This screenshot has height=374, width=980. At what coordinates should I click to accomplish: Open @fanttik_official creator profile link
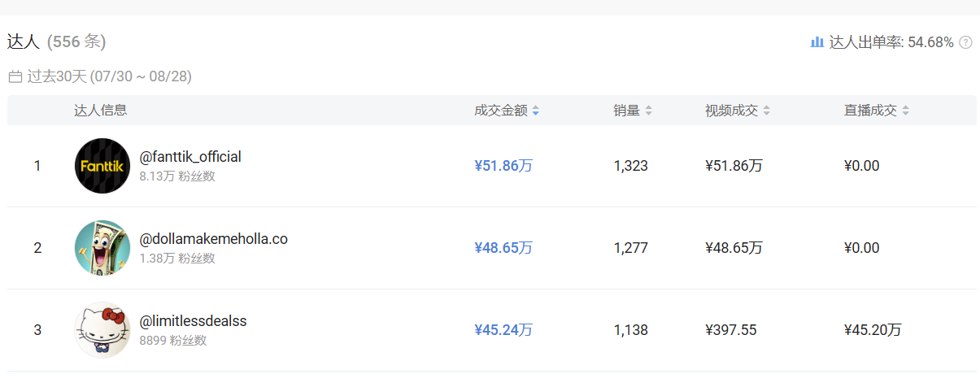tap(190, 157)
